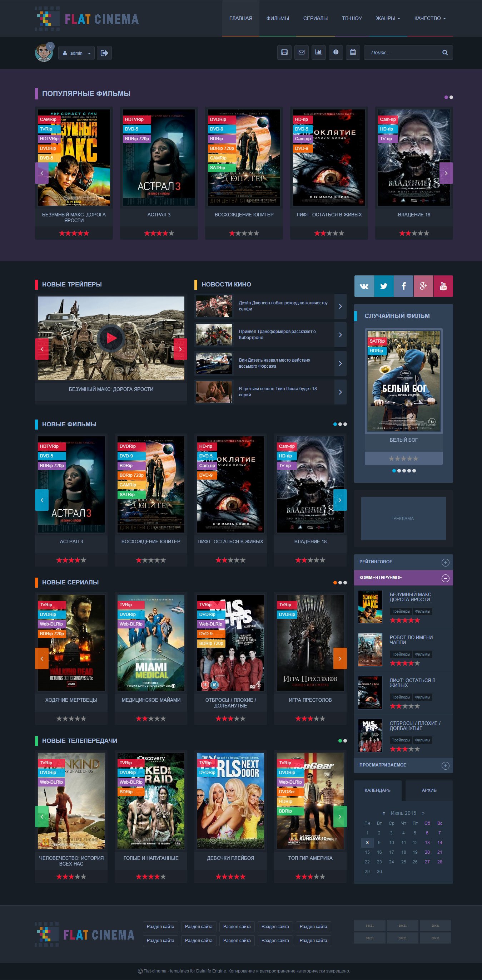482x980 pixels.
Task: Set the star rating for Игра престолов
Action: point(310,719)
